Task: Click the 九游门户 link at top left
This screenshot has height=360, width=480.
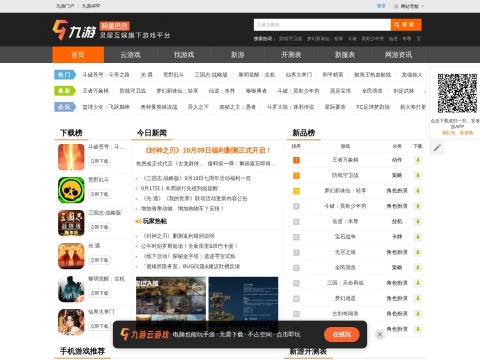Action: pyautogui.click(x=65, y=6)
